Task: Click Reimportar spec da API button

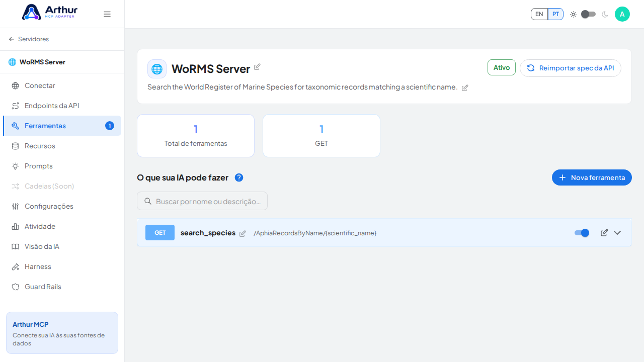Action: pos(571,68)
